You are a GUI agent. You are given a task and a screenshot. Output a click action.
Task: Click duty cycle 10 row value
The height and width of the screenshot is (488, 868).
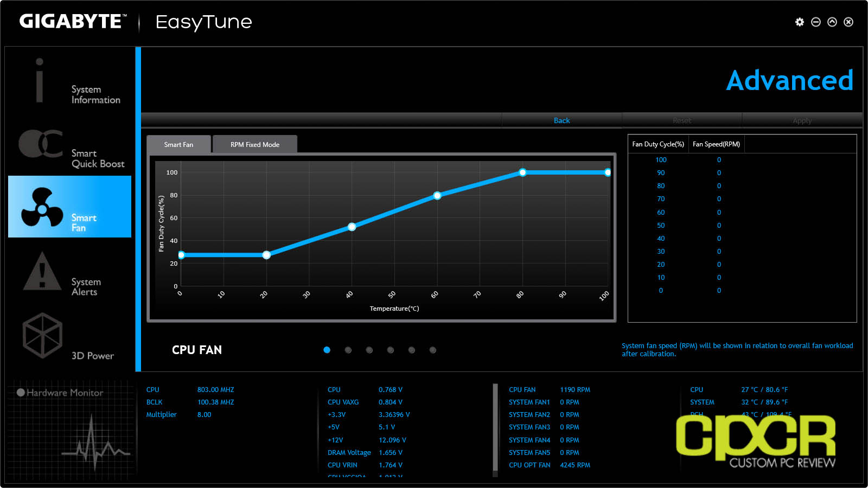[x=661, y=278]
